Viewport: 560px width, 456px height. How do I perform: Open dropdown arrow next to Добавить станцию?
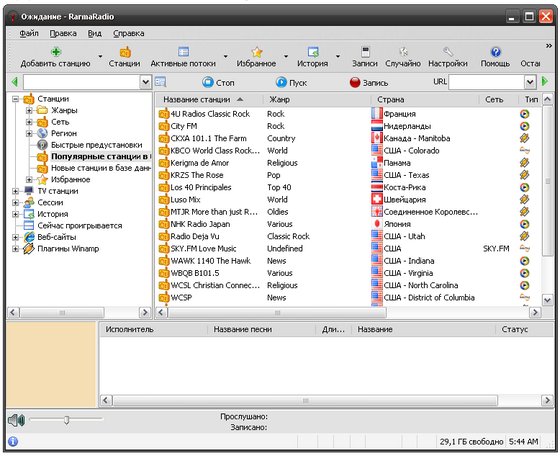point(100,56)
